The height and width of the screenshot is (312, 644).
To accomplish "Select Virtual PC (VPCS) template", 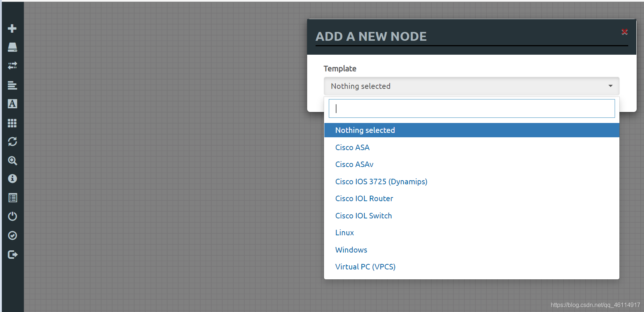I will pyautogui.click(x=472, y=267).
